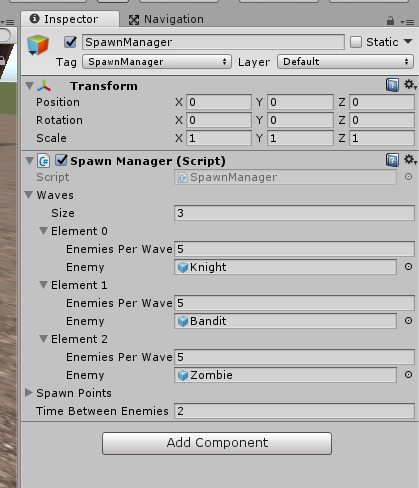Click the Spawn Manager script help icon
The height and width of the screenshot is (488, 419).
tap(392, 160)
